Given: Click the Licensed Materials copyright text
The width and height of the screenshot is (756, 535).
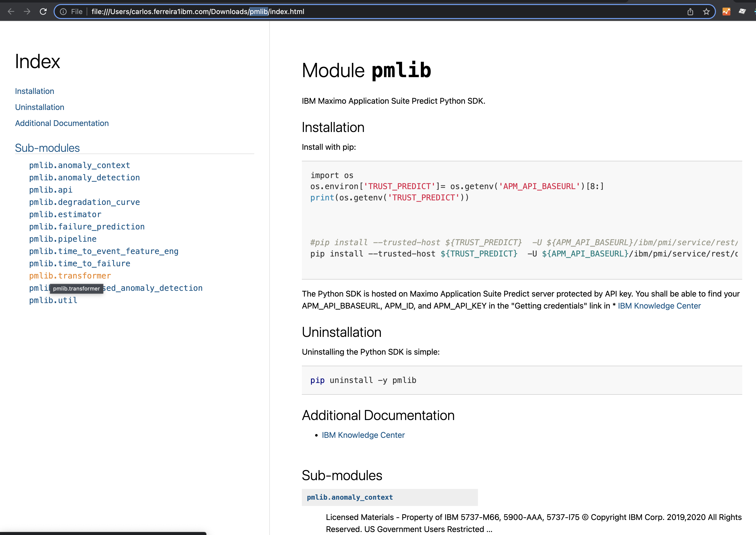Looking at the screenshot, I should click(534, 523).
